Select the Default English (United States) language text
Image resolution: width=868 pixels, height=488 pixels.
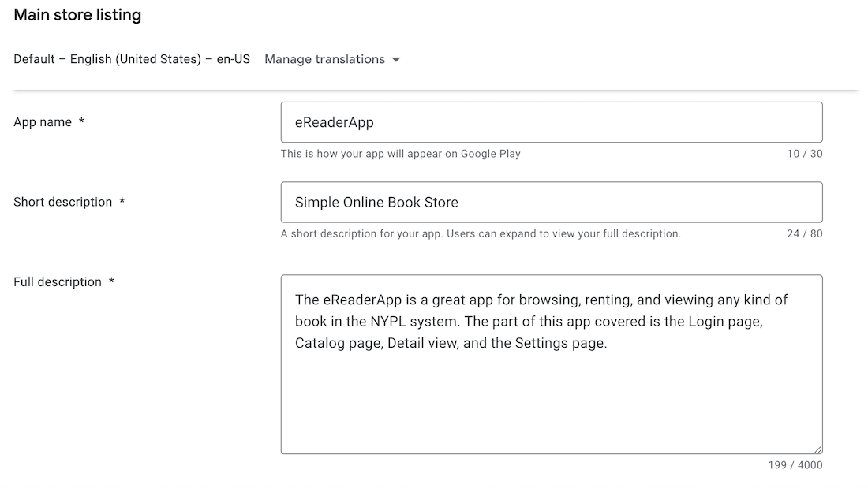132,59
